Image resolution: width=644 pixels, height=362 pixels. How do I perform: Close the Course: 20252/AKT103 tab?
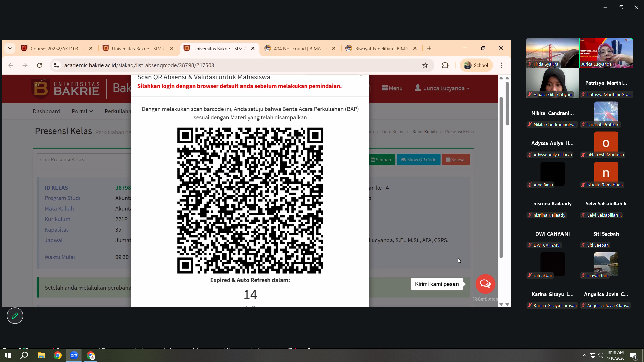tap(91, 48)
